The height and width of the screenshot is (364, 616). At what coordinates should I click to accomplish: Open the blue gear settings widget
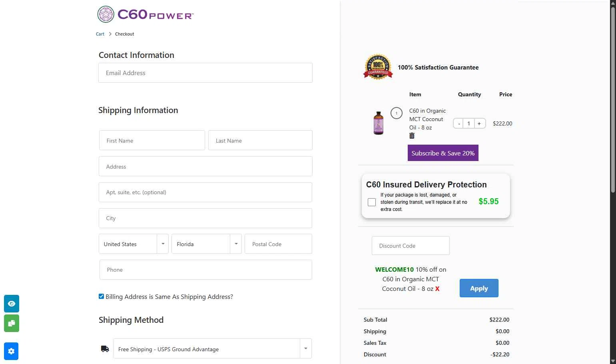(11, 351)
